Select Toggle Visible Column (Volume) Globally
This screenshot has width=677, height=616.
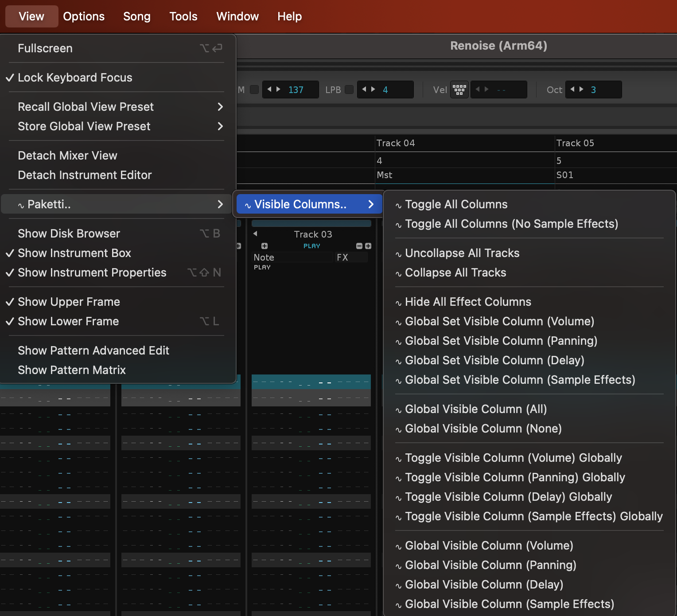(529, 458)
